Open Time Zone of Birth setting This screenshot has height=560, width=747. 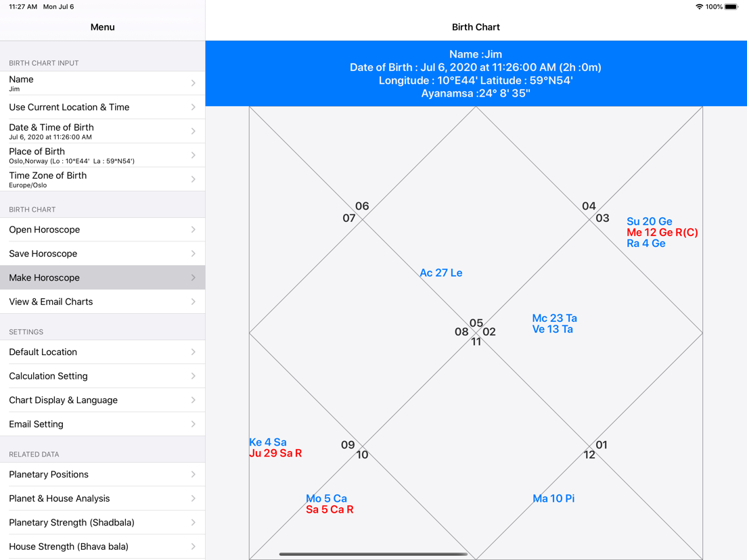click(x=102, y=179)
